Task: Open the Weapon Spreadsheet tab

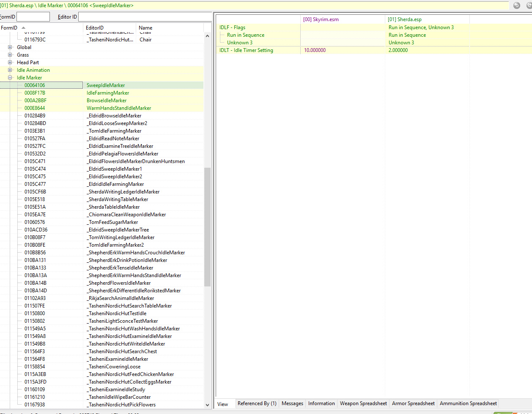Action: coord(363,403)
